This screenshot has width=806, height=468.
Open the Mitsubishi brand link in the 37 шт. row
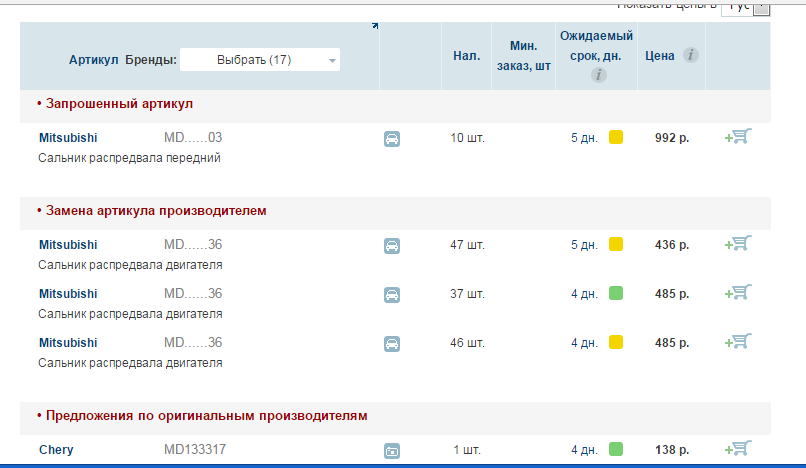(x=68, y=294)
